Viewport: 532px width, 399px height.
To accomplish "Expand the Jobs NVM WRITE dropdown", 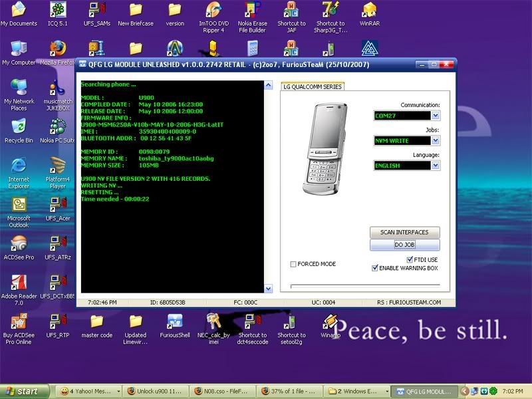I will (436, 140).
